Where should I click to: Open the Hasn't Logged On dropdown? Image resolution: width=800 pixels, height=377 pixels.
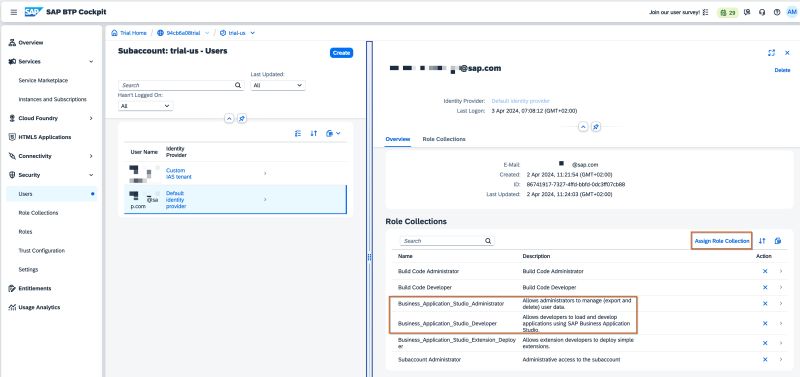(145, 106)
